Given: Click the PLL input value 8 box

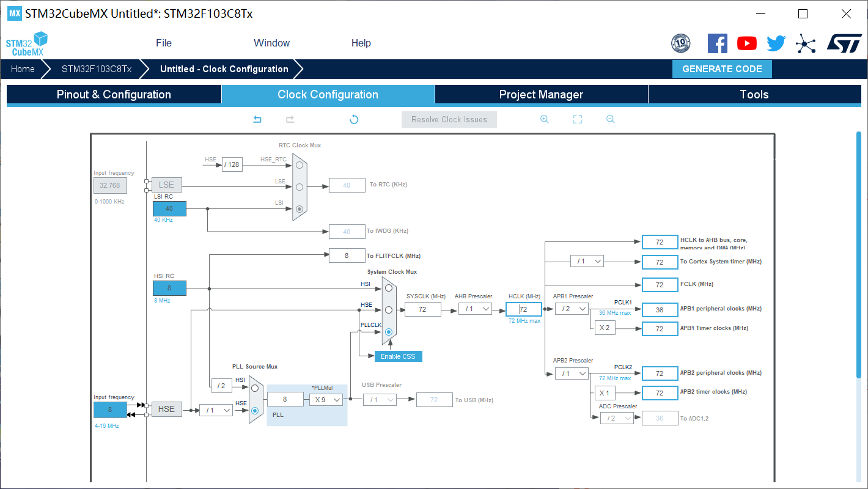Looking at the screenshot, I should [285, 399].
